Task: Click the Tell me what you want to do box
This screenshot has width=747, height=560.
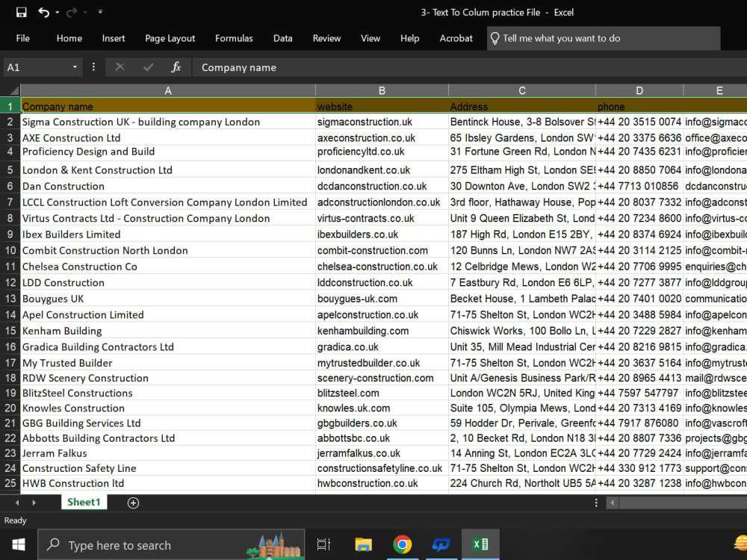Action: click(x=604, y=39)
